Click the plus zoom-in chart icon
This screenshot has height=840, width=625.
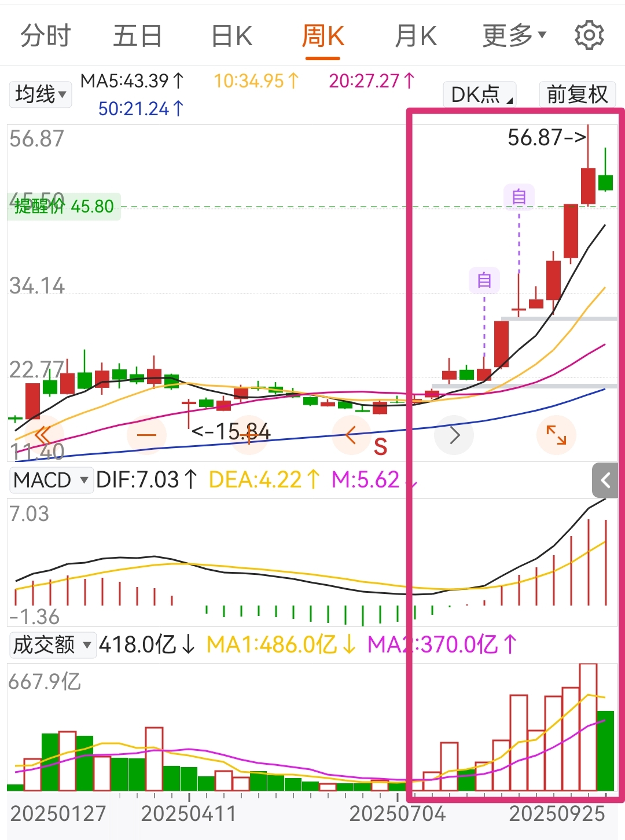click(x=249, y=435)
